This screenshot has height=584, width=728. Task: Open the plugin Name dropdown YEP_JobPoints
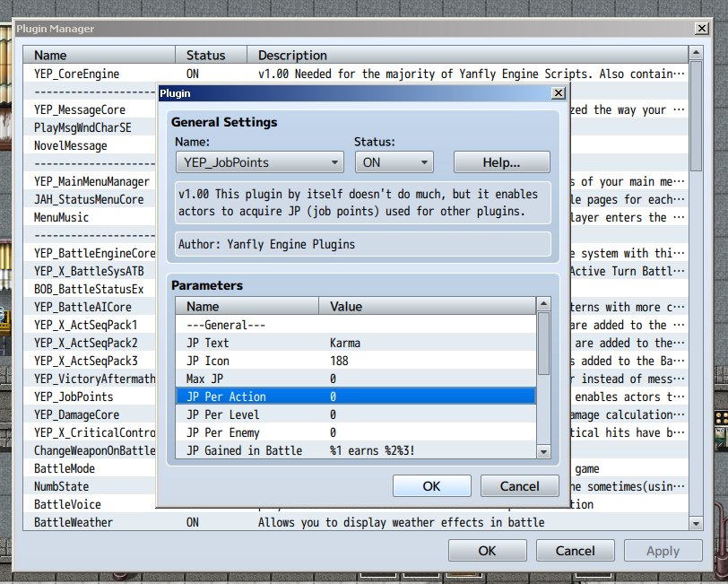pyautogui.click(x=259, y=162)
